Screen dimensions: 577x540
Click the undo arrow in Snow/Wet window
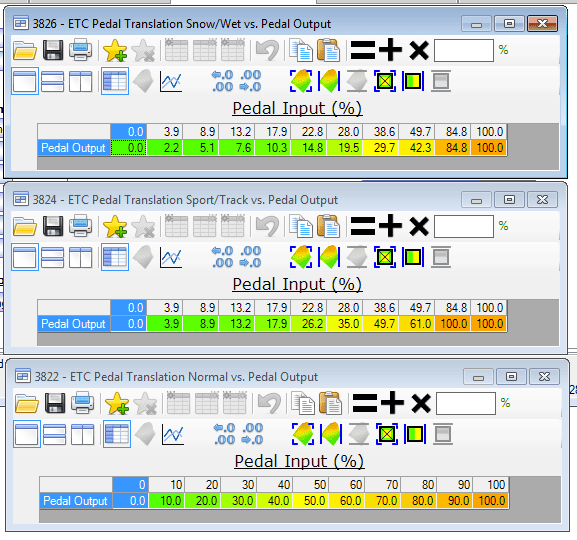268,50
